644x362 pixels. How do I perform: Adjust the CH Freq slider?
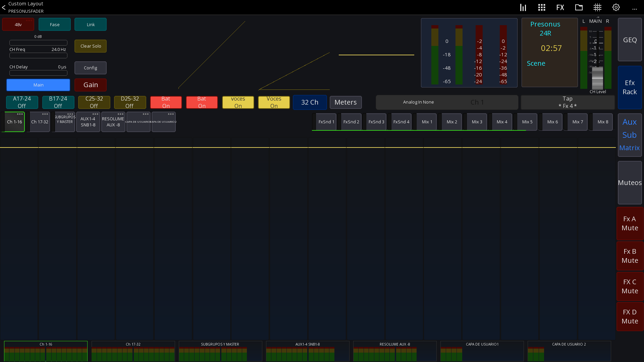pyautogui.click(x=38, y=56)
